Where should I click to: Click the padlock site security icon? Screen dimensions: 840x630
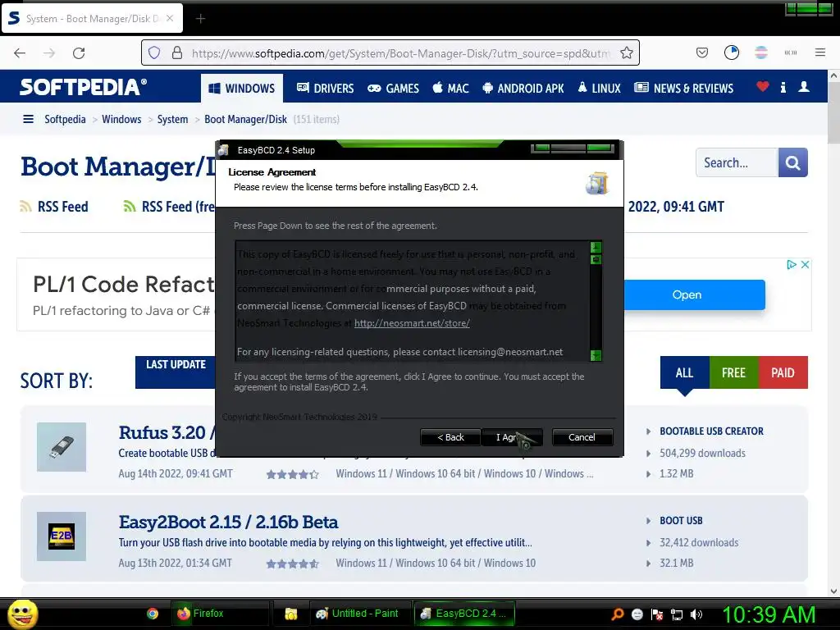177,53
